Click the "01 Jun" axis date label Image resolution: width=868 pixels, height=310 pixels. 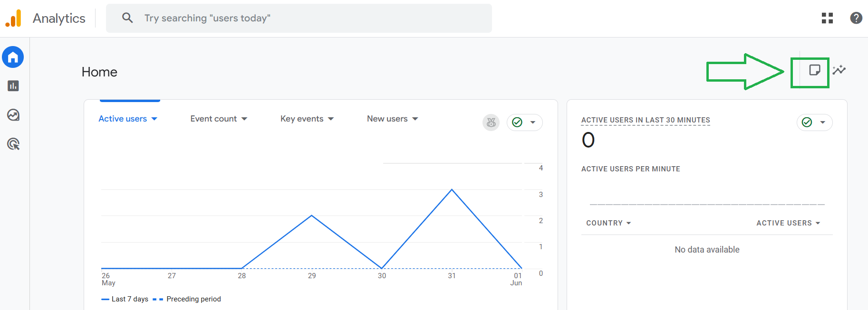coord(516,279)
